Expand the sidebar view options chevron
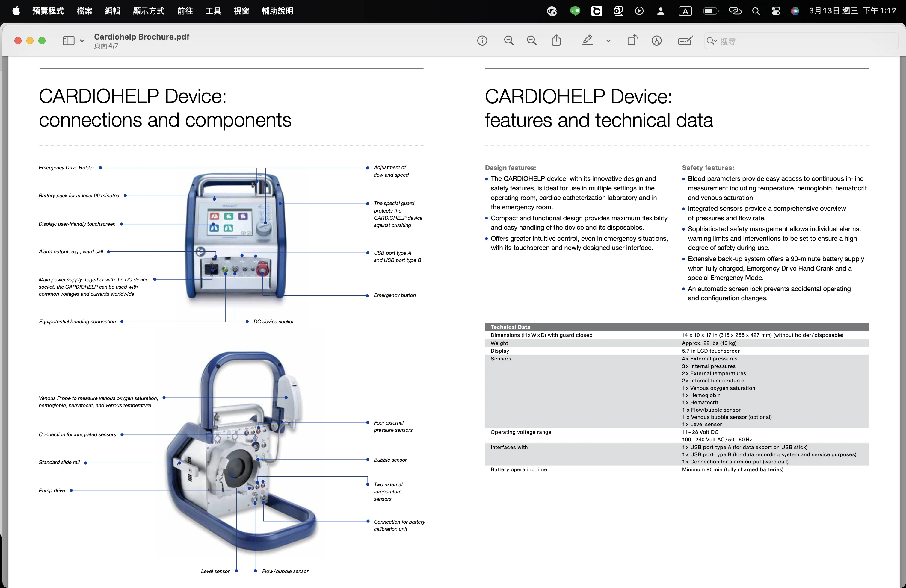The height and width of the screenshot is (588, 906). [x=82, y=41]
